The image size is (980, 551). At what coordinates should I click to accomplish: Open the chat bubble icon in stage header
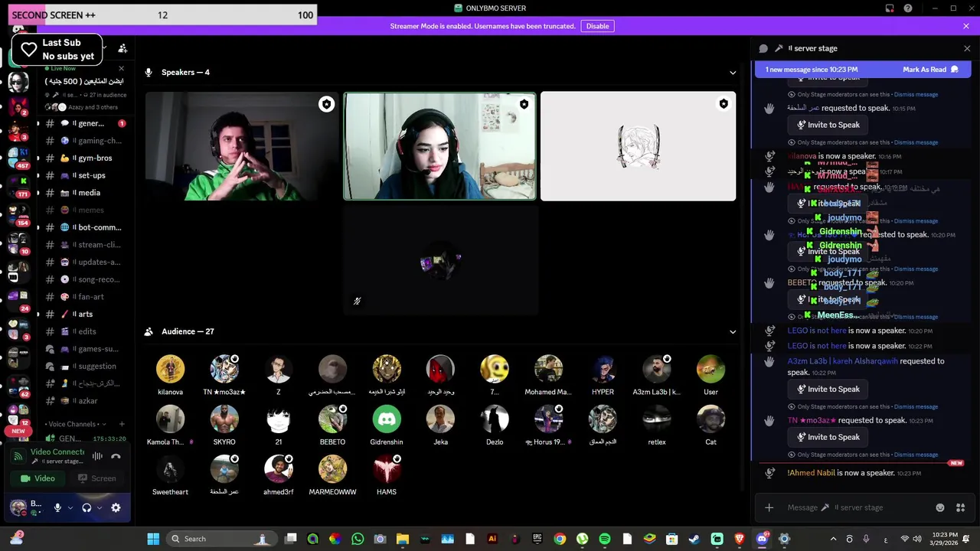click(x=763, y=48)
